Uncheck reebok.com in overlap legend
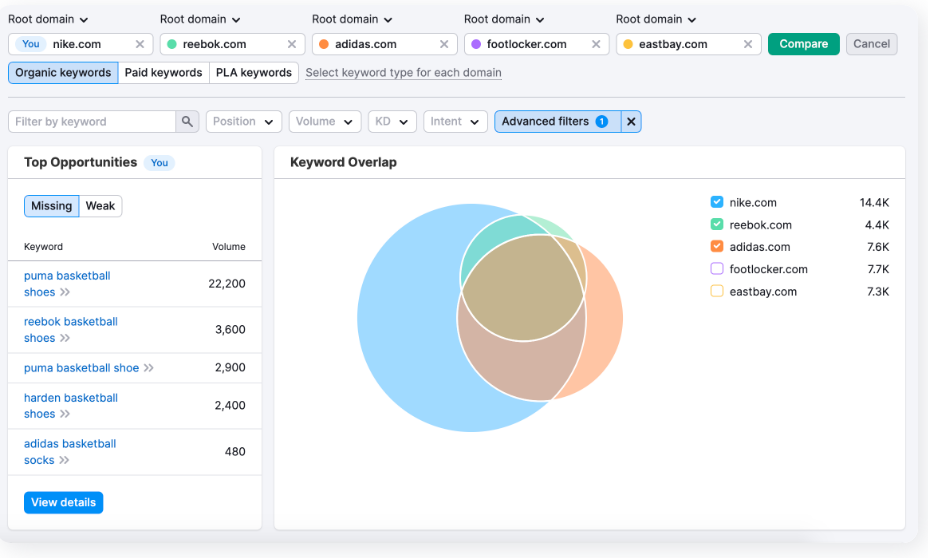928x558 pixels. click(717, 224)
